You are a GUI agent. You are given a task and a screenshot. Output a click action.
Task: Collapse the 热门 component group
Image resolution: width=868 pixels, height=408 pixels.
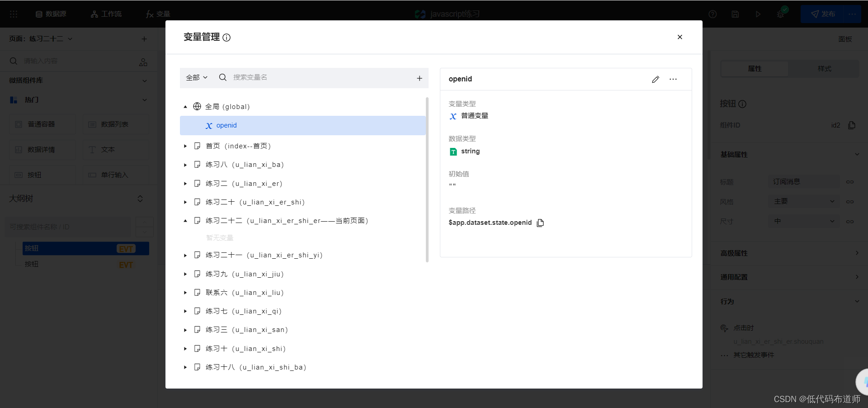click(x=145, y=100)
